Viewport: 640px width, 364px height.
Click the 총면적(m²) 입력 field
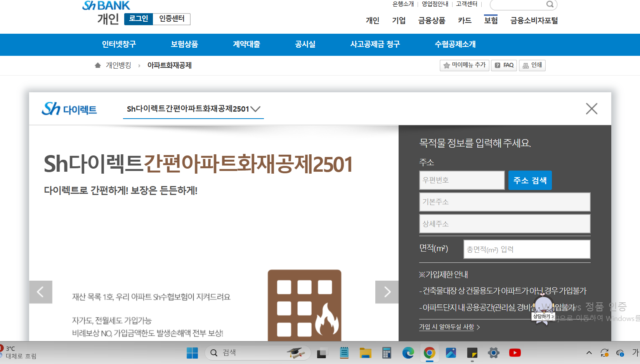(527, 249)
